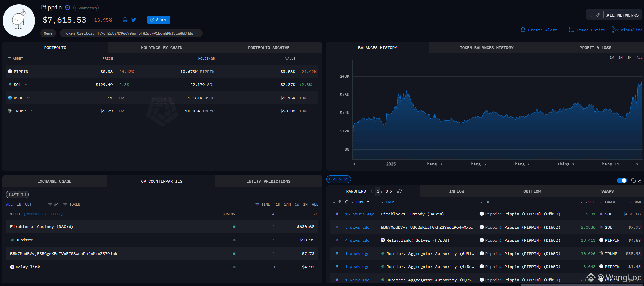This screenshot has width=644, height=286.
Task: Toggle the blue switch above transfers table
Action: pos(622,181)
